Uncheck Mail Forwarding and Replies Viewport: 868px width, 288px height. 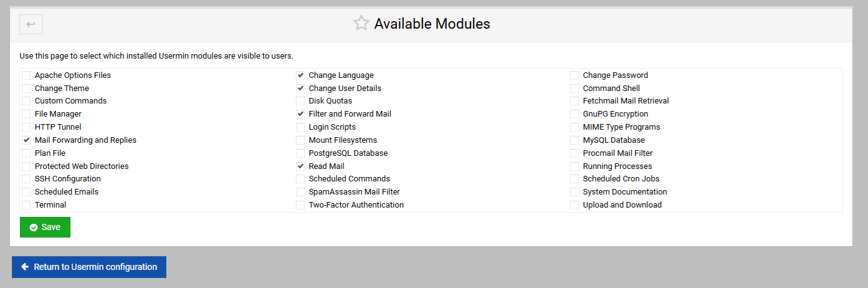coord(26,140)
